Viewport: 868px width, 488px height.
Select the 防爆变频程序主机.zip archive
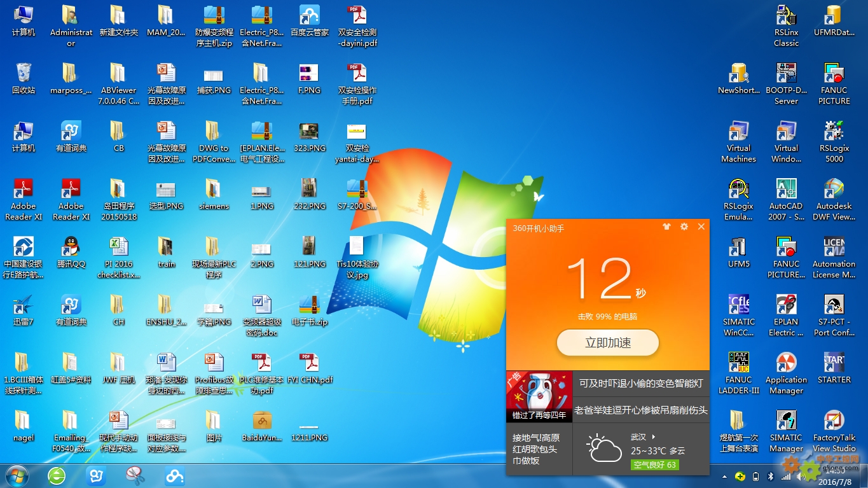(x=214, y=26)
